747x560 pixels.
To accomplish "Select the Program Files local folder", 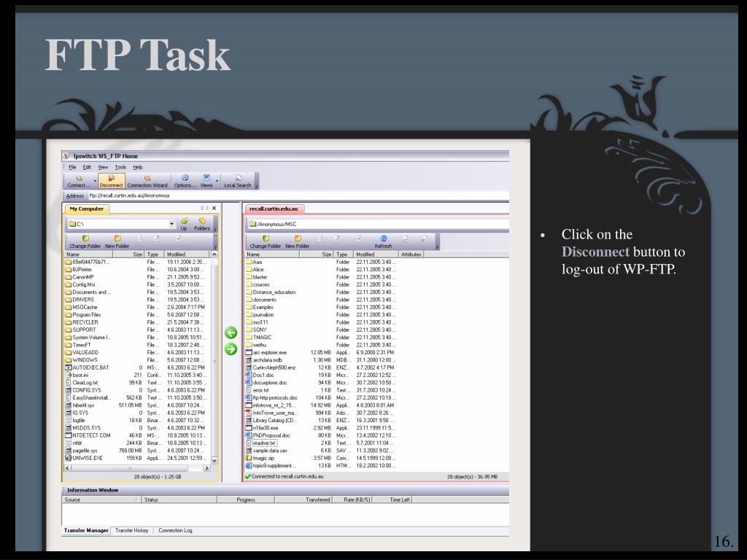I will [x=86, y=315].
